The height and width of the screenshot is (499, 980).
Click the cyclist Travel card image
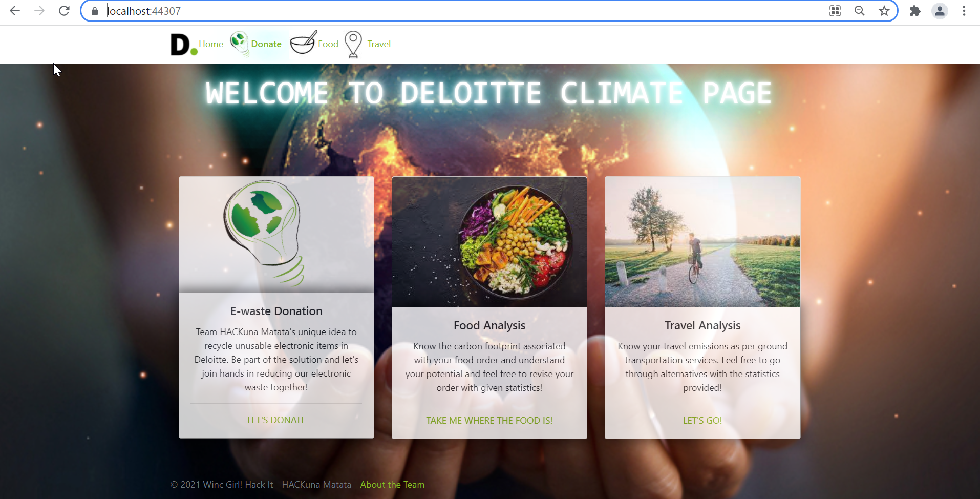point(702,242)
